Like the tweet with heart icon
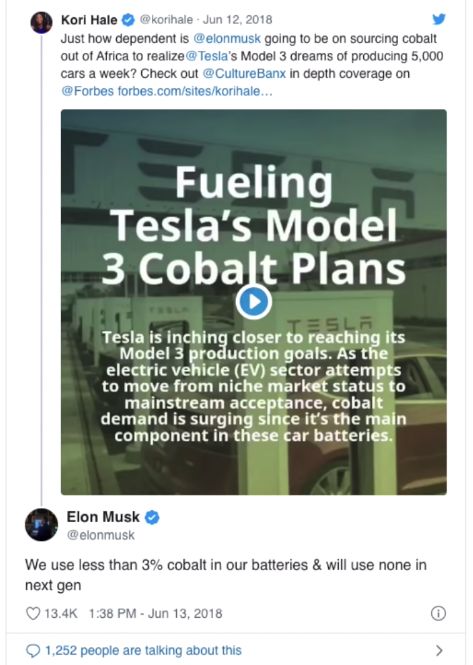Viewport: 473px width, 665px height. (x=33, y=613)
